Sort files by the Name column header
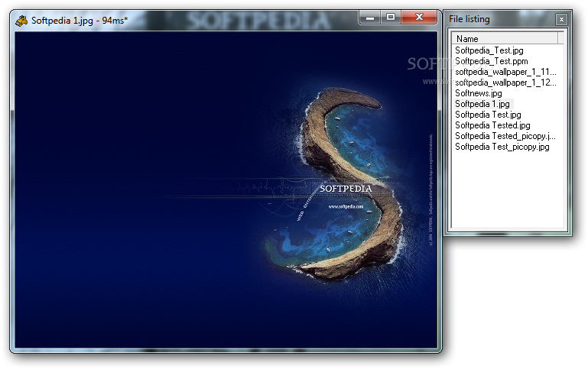Image resolution: width=588 pixels, height=369 pixels. (x=505, y=39)
